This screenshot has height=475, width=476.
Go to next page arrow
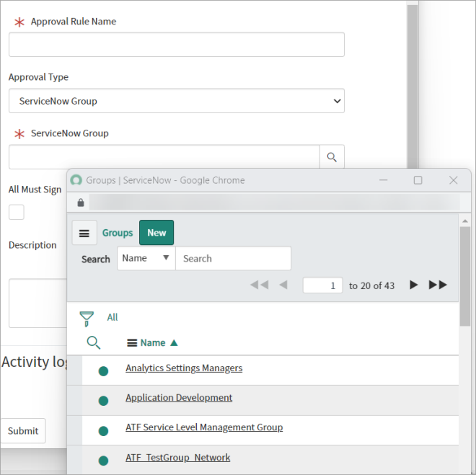coord(413,285)
